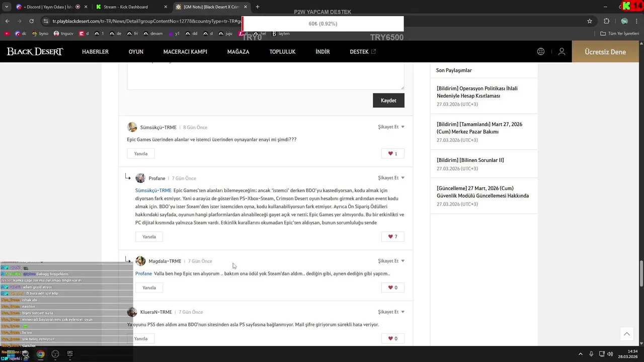The width and height of the screenshot is (644, 362).
Task: Open Chrome extensions puzzle icon
Action: pos(606,21)
